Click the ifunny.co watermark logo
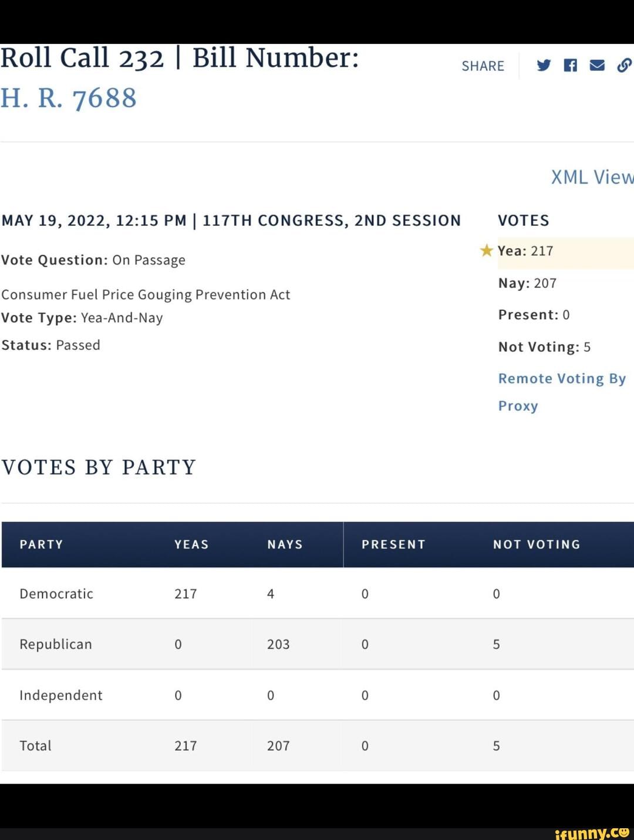The height and width of the screenshot is (840, 634). (x=592, y=832)
